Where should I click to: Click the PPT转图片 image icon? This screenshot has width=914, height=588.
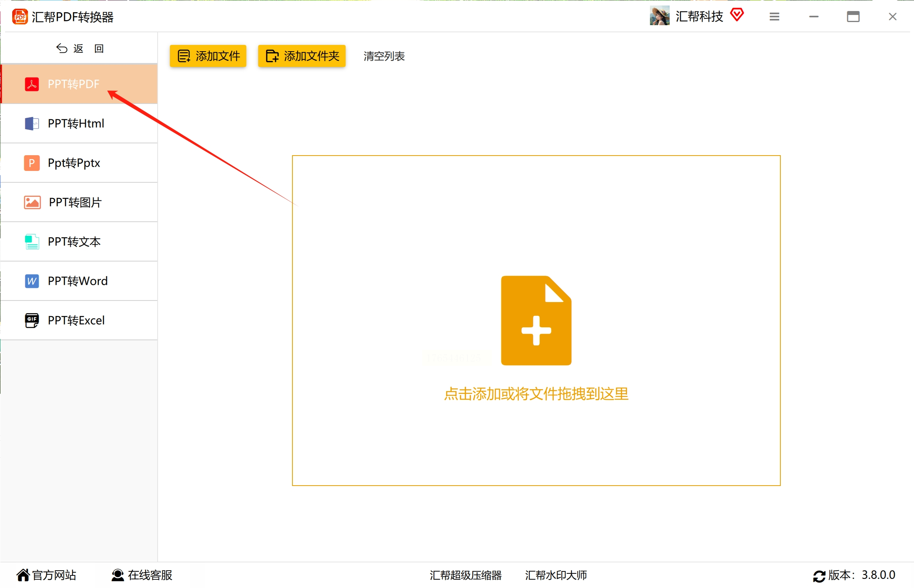point(32,202)
